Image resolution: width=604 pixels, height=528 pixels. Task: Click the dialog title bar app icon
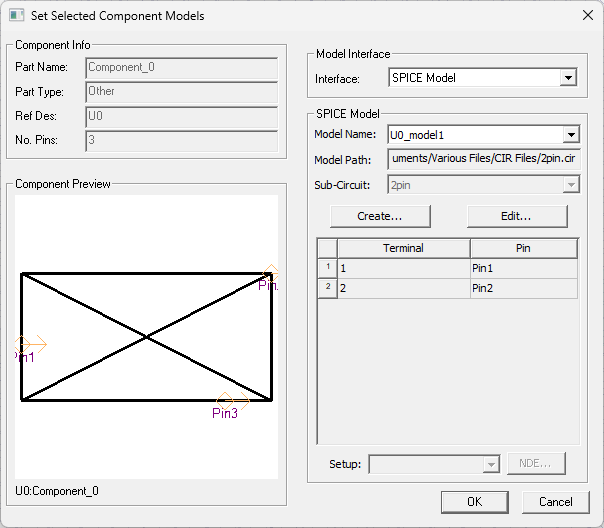(x=17, y=15)
